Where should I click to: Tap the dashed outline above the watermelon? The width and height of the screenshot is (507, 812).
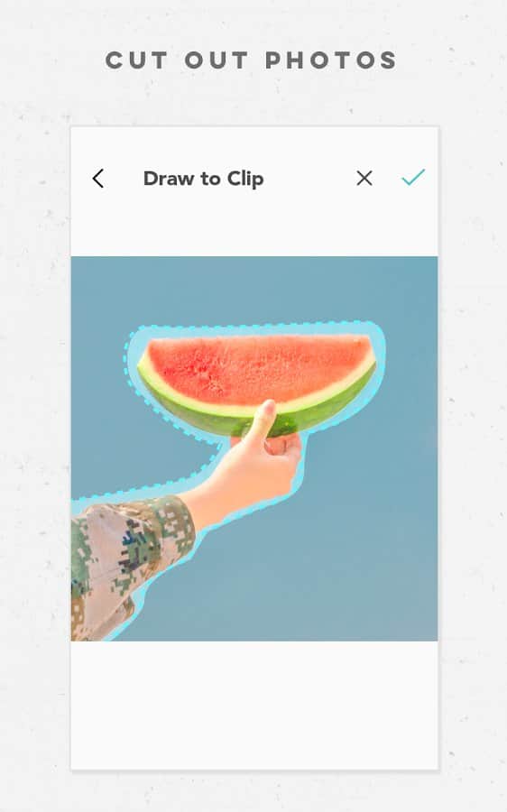253,327
